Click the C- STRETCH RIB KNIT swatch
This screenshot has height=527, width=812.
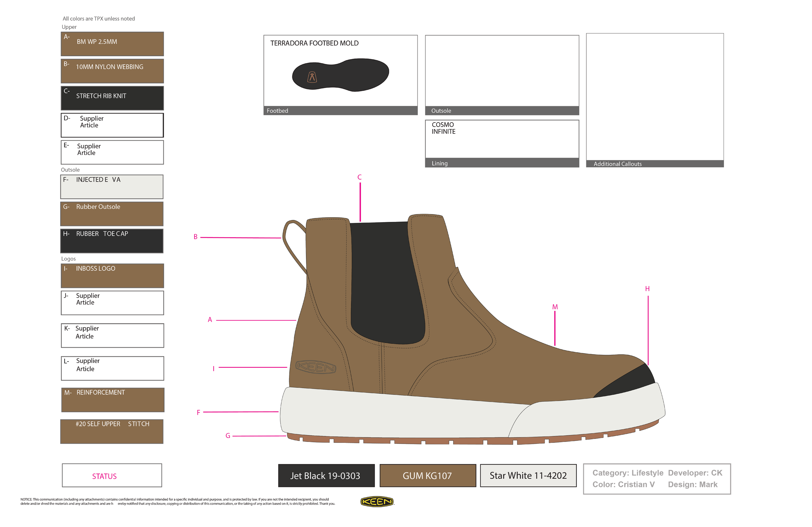pyautogui.click(x=112, y=98)
